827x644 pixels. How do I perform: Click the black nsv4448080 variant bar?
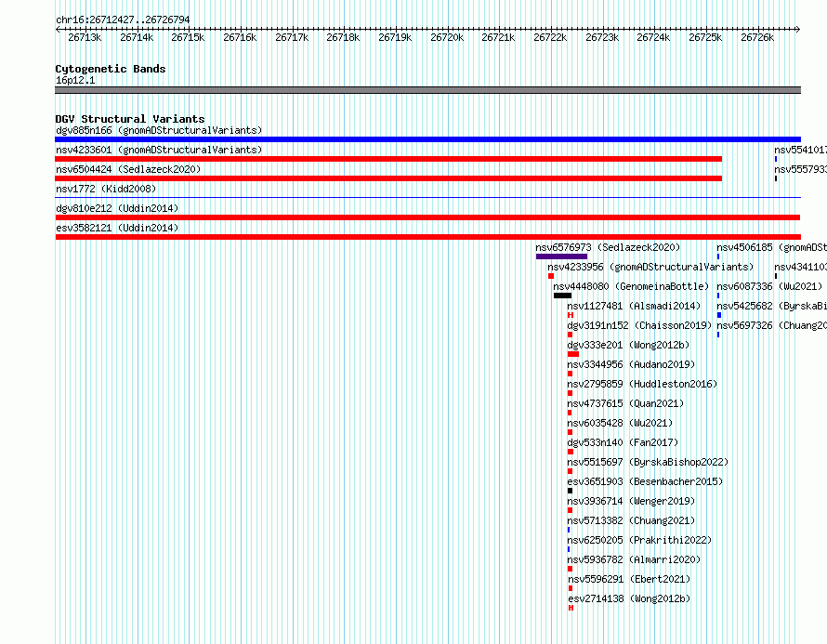[x=562, y=296]
